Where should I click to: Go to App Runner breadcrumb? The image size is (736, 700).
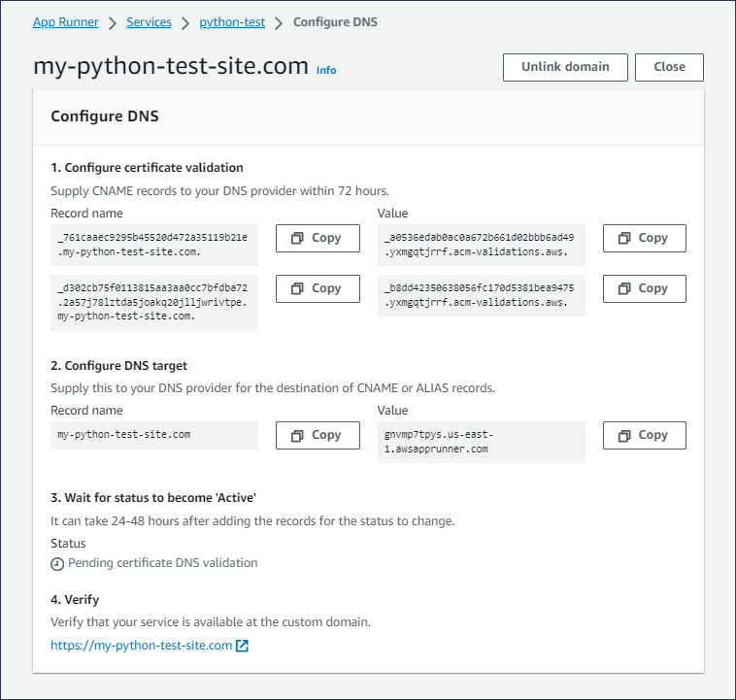pyautogui.click(x=66, y=21)
